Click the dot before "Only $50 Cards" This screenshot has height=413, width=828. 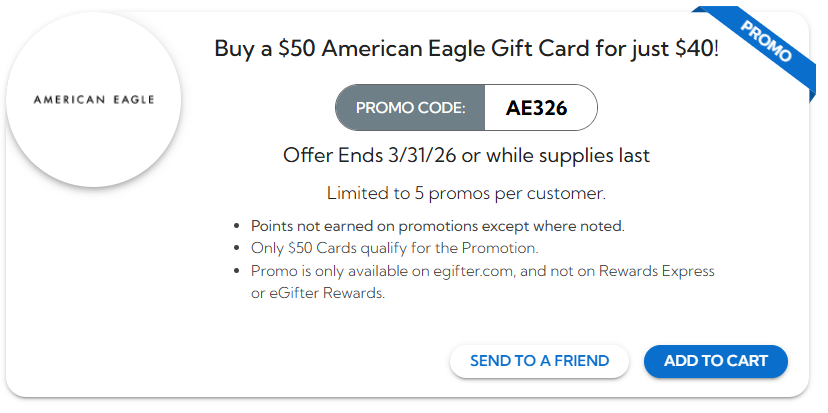[x=235, y=249]
